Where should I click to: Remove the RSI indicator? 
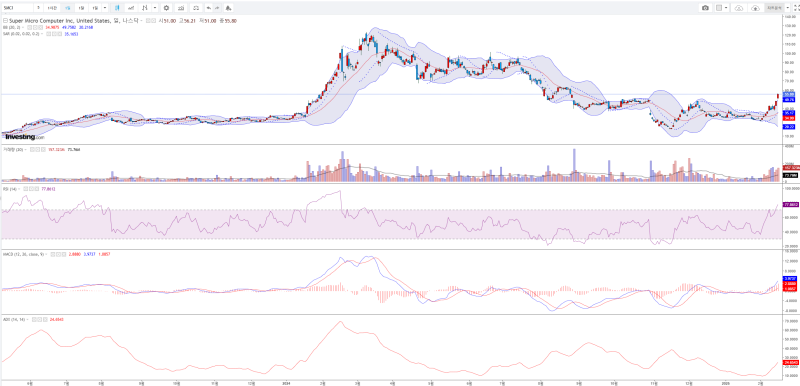point(37,189)
